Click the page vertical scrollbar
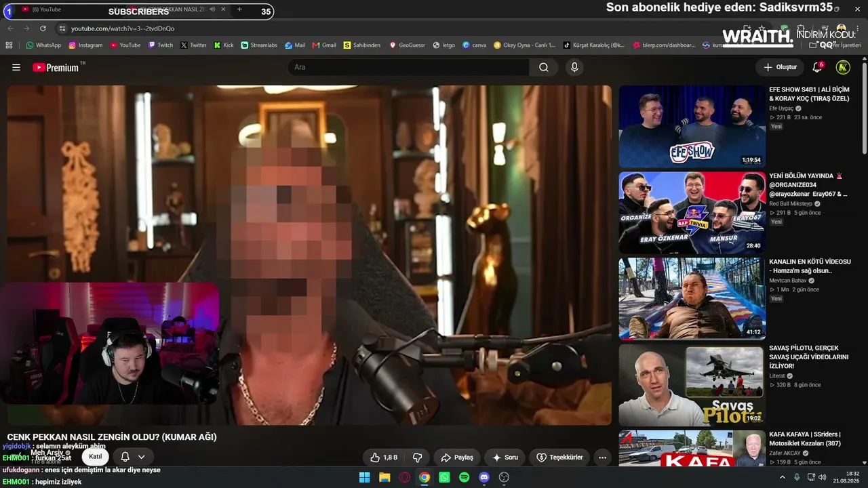868x488 pixels. point(865,108)
